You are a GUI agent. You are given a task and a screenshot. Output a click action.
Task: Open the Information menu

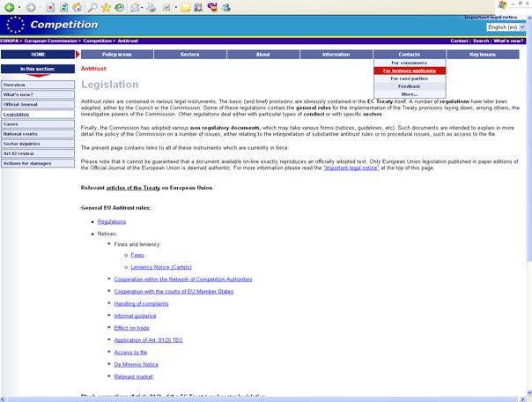[336, 55]
